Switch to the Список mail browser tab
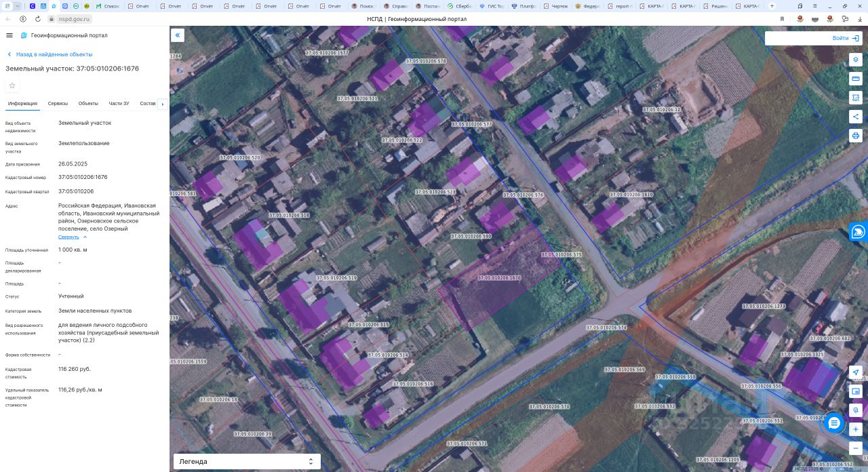The height and width of the screenshot is (472, 868). pyautogui.click(x=108, y=6)
